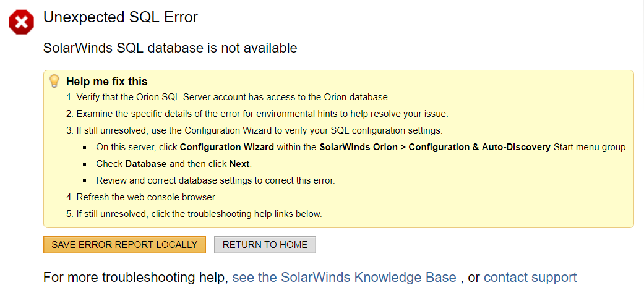Save the error report locally

[x=124, y=245]
